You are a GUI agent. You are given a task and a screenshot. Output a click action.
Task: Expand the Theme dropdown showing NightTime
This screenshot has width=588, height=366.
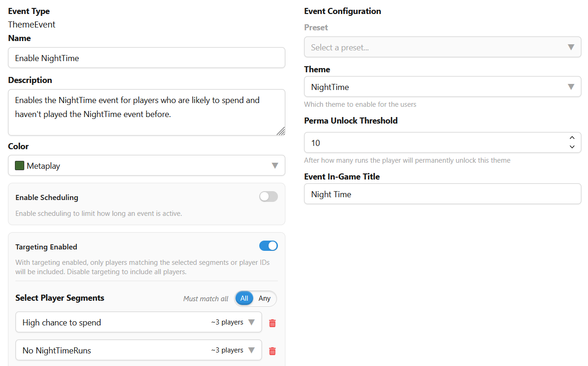pyautogui.click(x=571, y=87)
